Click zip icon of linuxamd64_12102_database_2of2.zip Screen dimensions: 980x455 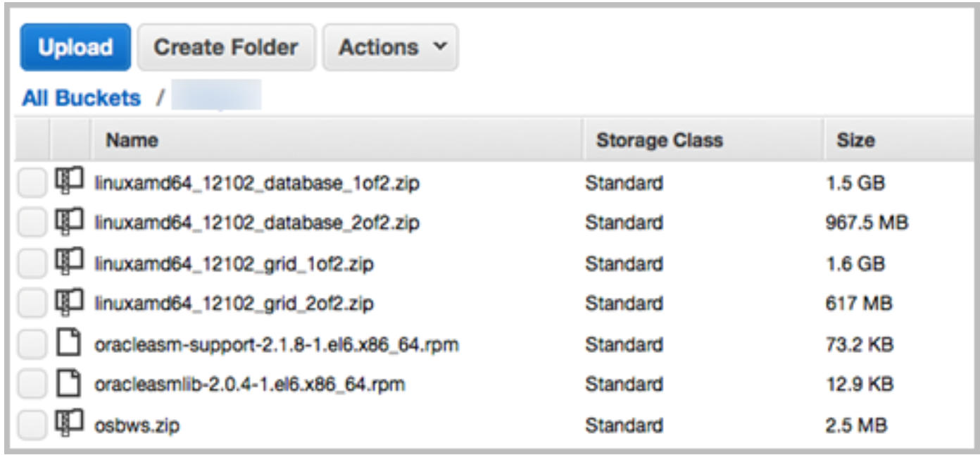[69, 222]
